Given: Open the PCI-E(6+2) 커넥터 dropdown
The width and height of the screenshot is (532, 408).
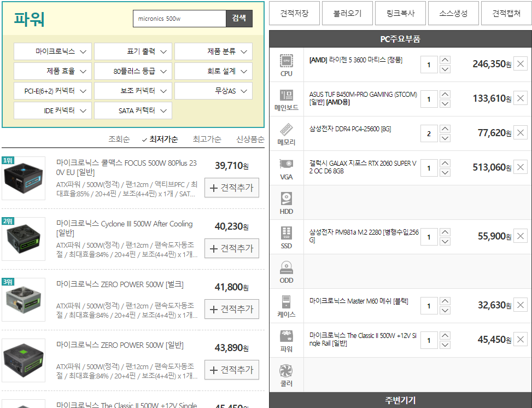Looking at the screenshot, I should (52, 91).
